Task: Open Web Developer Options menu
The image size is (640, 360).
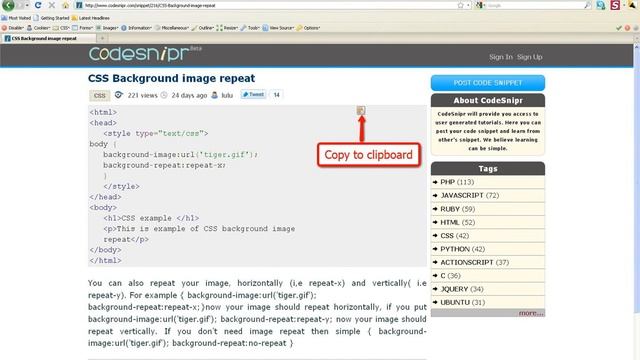Action: tap(308, 28)
